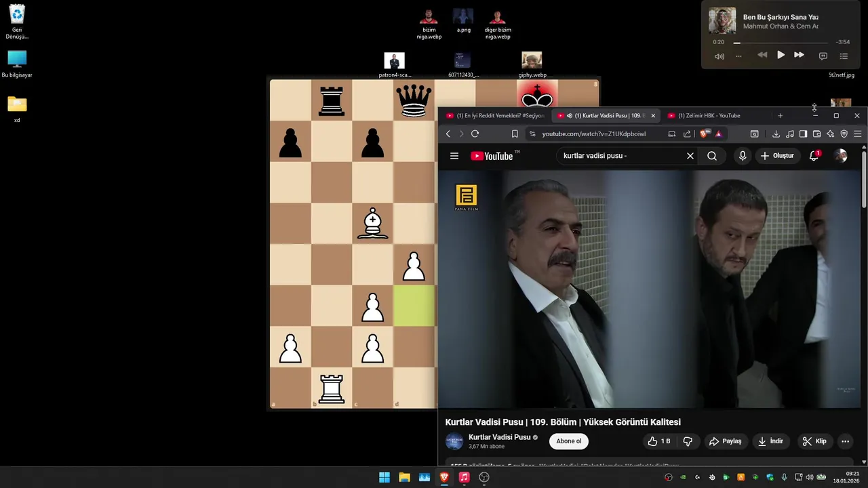Share this page from the address bar
This screenshot has height=488, width=868.
click(x=687, y=134)
